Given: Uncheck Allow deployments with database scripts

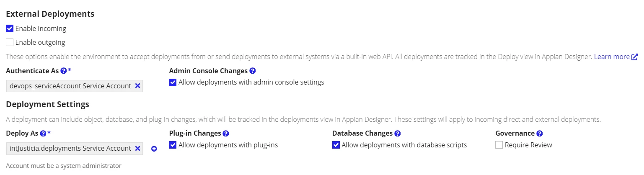Looking at the screenshot, I should (x=336, y=145).
